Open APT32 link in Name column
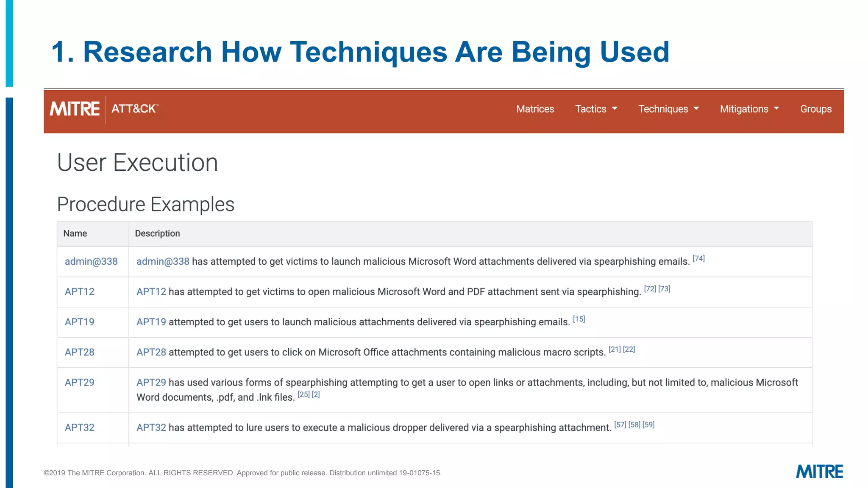The width and height of the screenshot is (868, 488). click(79, 427)
